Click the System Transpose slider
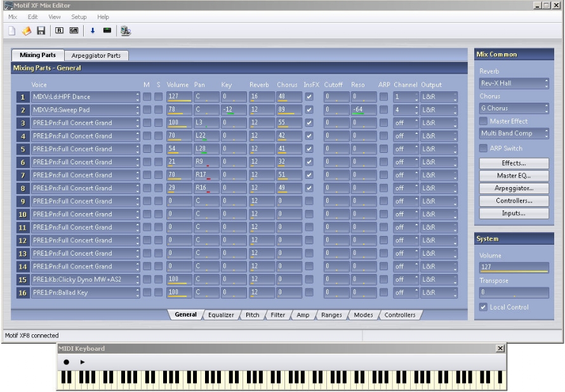The image size is (565, 392). pyautogui.click(x=514, y=292)
